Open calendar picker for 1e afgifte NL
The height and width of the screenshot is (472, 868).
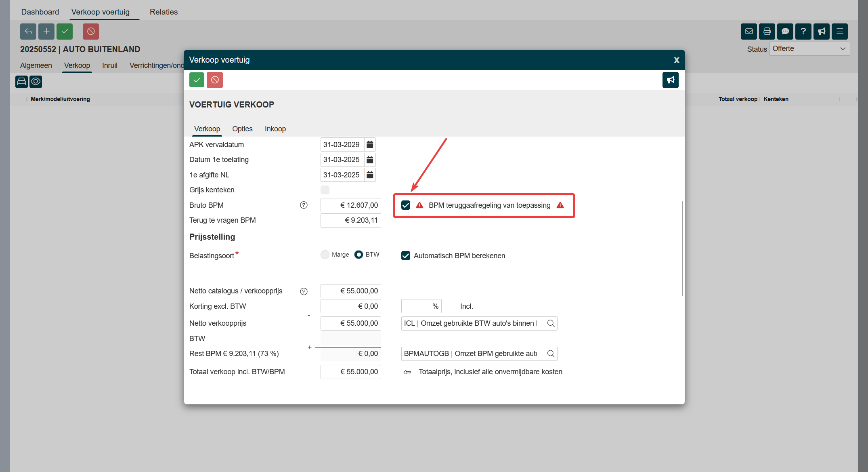370,175
